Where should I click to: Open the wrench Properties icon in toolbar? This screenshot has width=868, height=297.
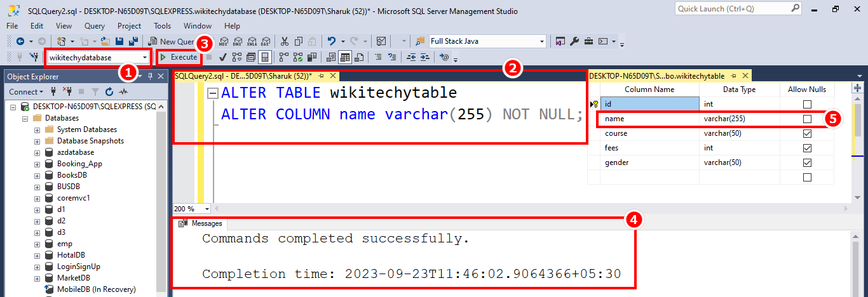(574, 41)
